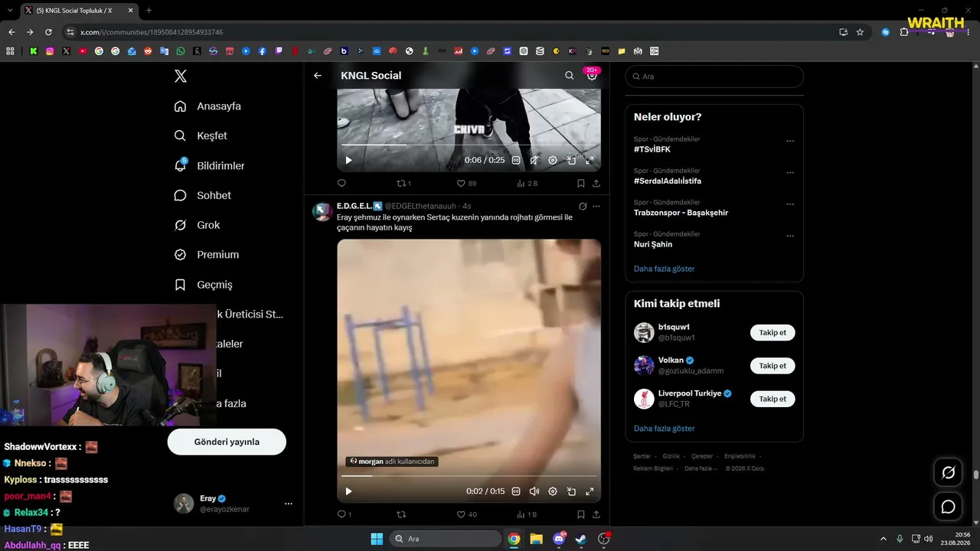Bookmark the post with 89 likes
This screenshot has width=980, height=551.
tap(581, 184)
